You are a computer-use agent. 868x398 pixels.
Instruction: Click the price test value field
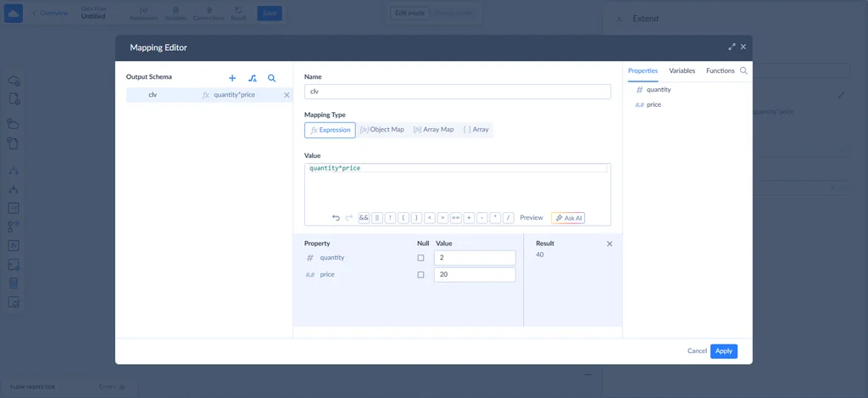(475, 274)
